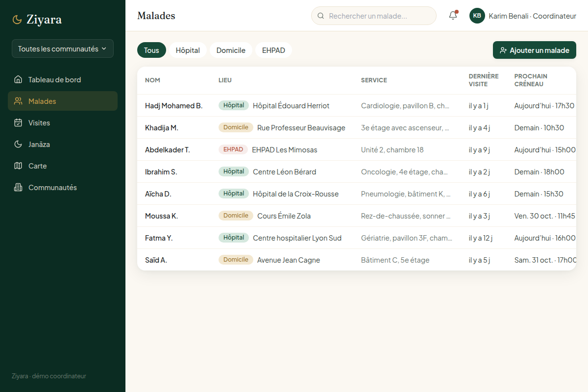Viewport: 588px width, 392px height.
Task: Click the Prochain créneau column header
Action: (x=531, y=80)
